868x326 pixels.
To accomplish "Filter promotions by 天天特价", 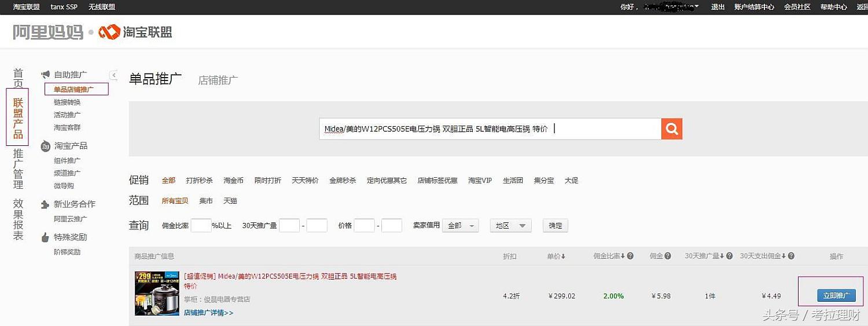I will (x=305, y=181).
